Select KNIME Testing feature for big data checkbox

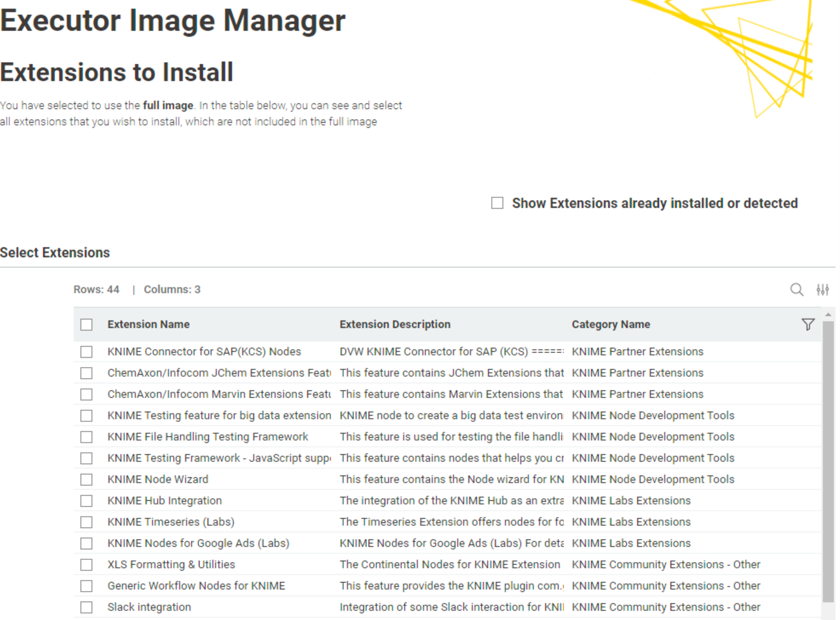coord(86,416)
